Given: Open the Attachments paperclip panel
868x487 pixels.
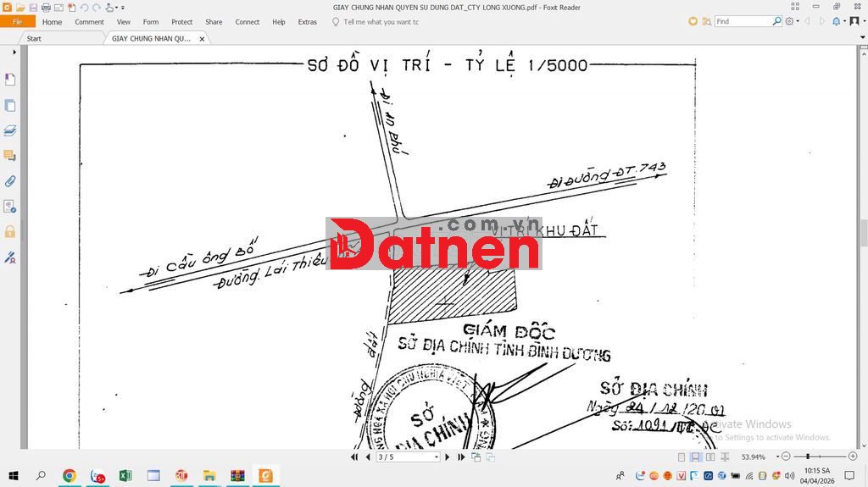Looking at the screenshot, I should click(x=10, y=181).
